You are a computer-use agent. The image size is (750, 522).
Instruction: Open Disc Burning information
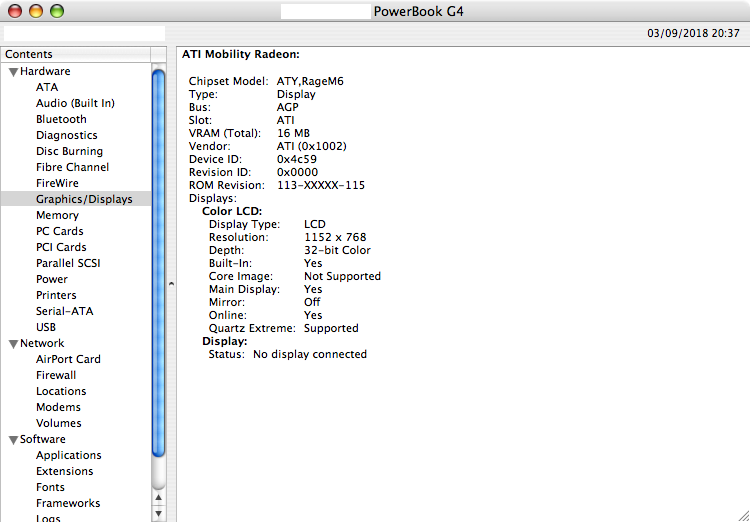(69, 151)
